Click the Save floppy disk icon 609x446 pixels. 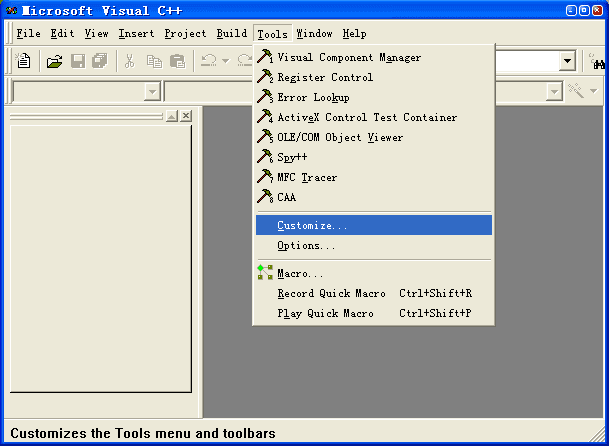click(78, 61)
